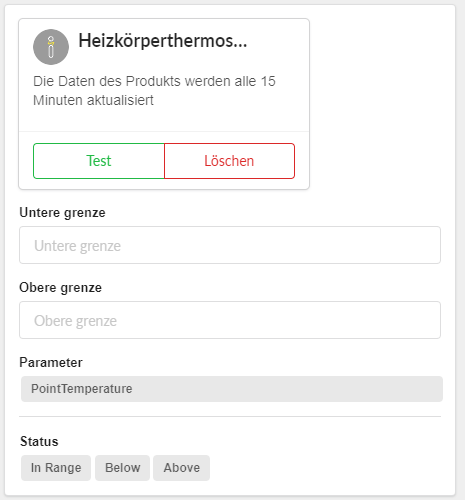Select the Above status tag
Image resolution: width=465 pixels, height=500 pixels.
(x=181, y=468)
